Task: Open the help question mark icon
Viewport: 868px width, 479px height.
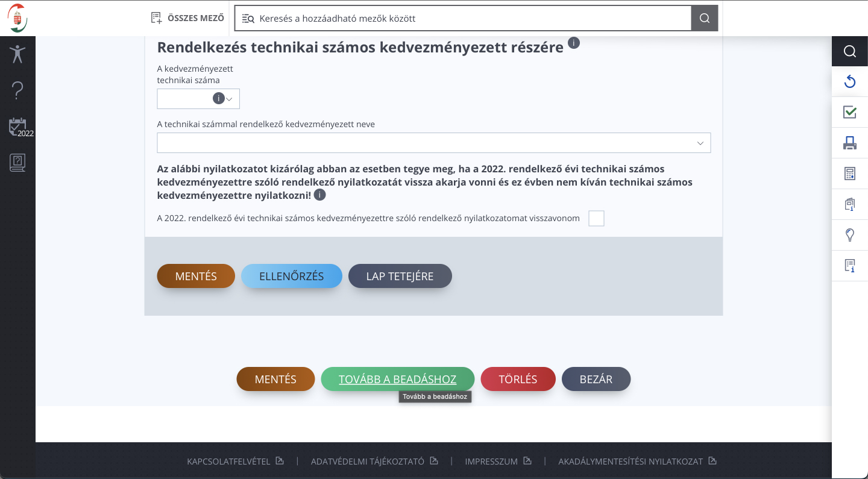Action: pos(17,91)
